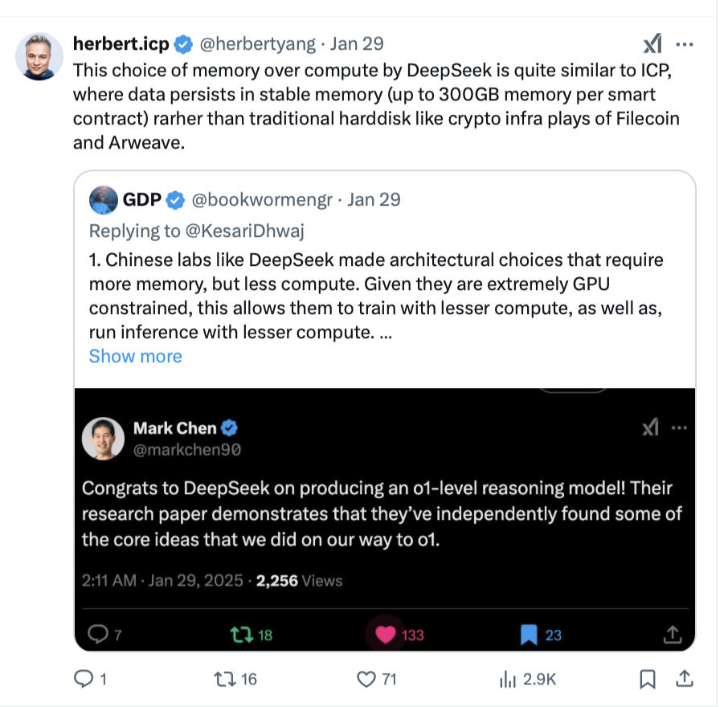Bookmark herbert.icp's tweet
The height and width of the screenshot is (707, 728).
coord(647,679)
